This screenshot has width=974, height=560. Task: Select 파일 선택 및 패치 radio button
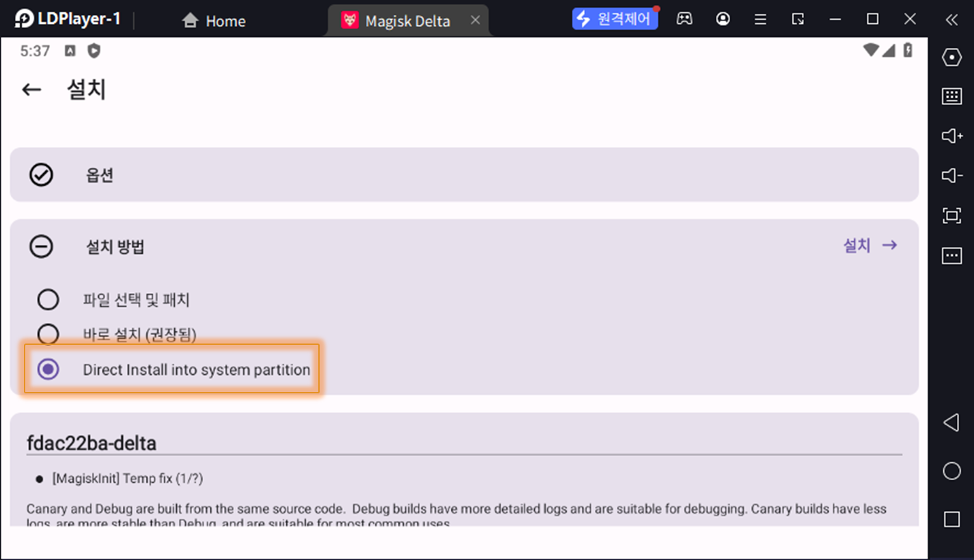48,300
